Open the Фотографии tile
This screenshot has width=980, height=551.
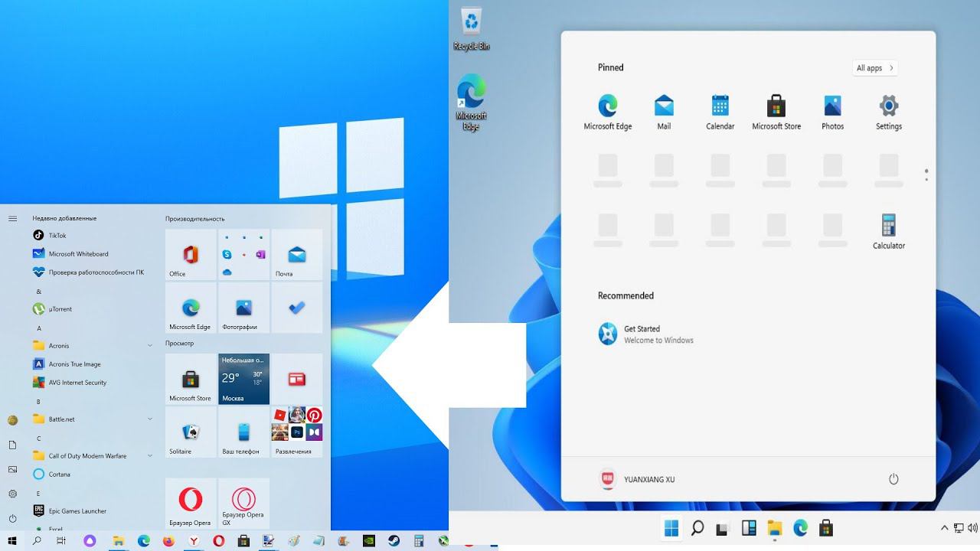coord(244,308)
